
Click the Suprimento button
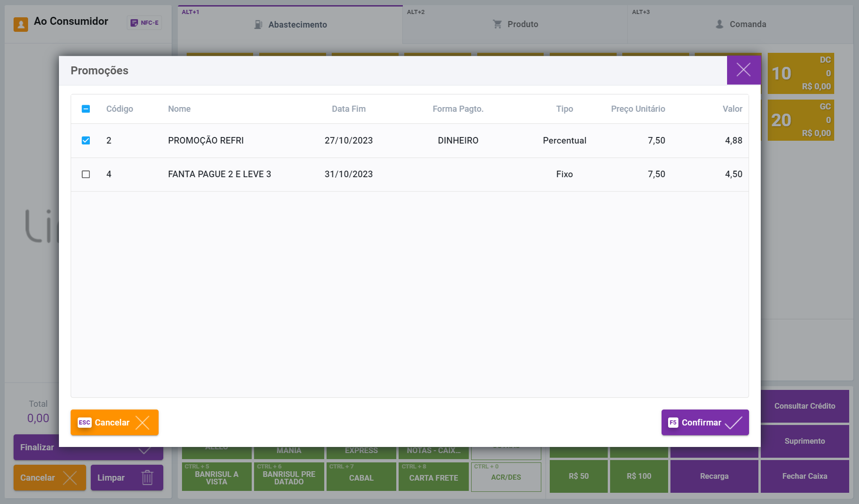(x=805, y=441)
